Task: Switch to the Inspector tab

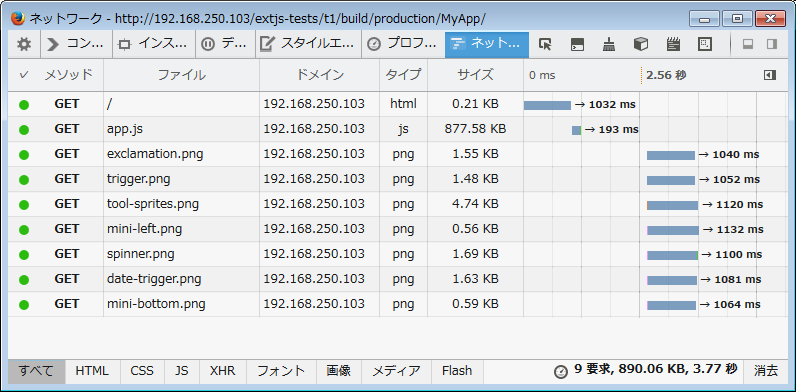Action: click(x=153, y=45)
